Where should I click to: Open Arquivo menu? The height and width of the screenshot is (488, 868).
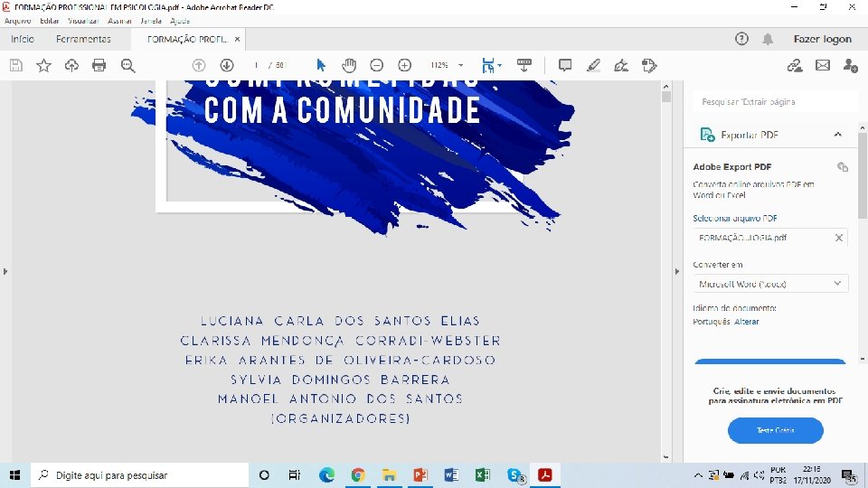click(18, 21)
